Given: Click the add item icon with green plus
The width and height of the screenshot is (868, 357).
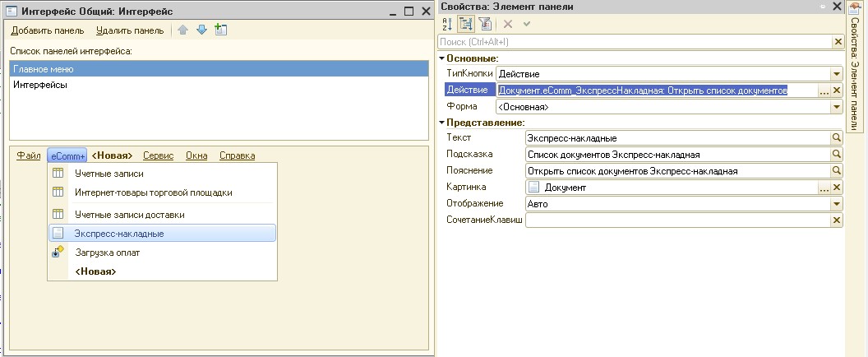Looking at the screenshot, I should [x=220, y=30].
